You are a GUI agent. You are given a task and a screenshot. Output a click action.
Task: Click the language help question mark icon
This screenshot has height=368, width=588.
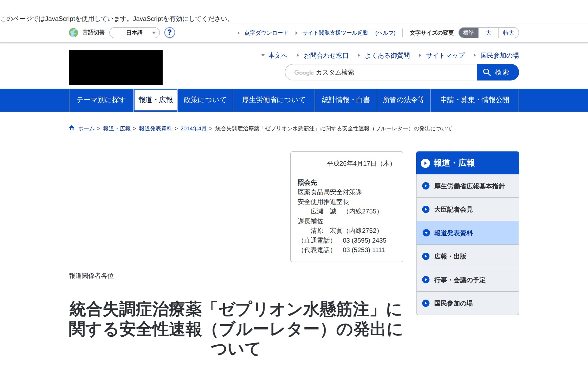click(169, 33)
